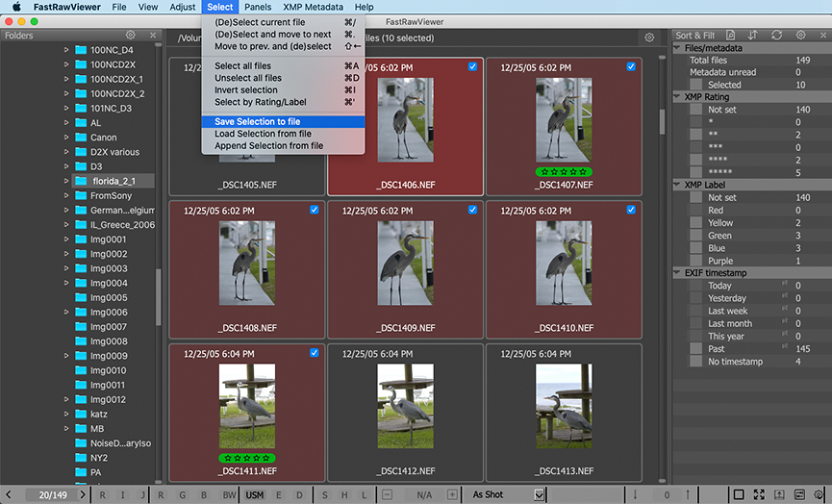Click the refresh icon in Sort & Filter panel

coord(777,36)
